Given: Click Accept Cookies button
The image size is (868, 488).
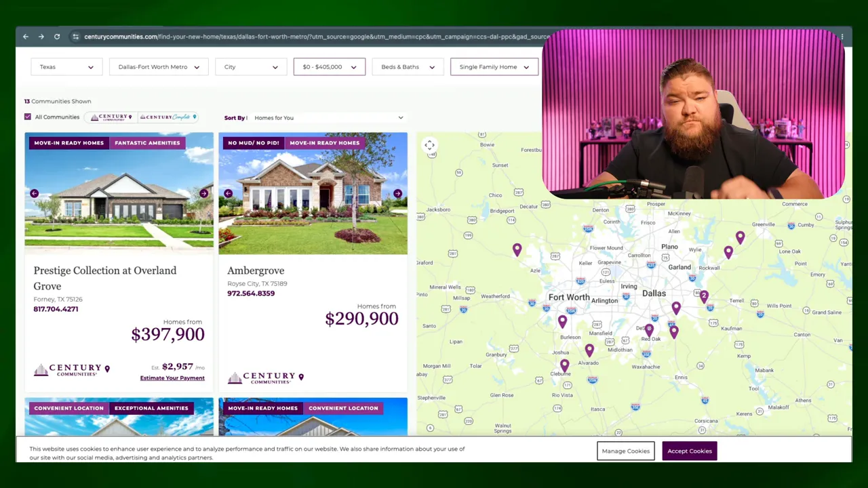Looking at the screenshot, I should [x=690, y=451].
